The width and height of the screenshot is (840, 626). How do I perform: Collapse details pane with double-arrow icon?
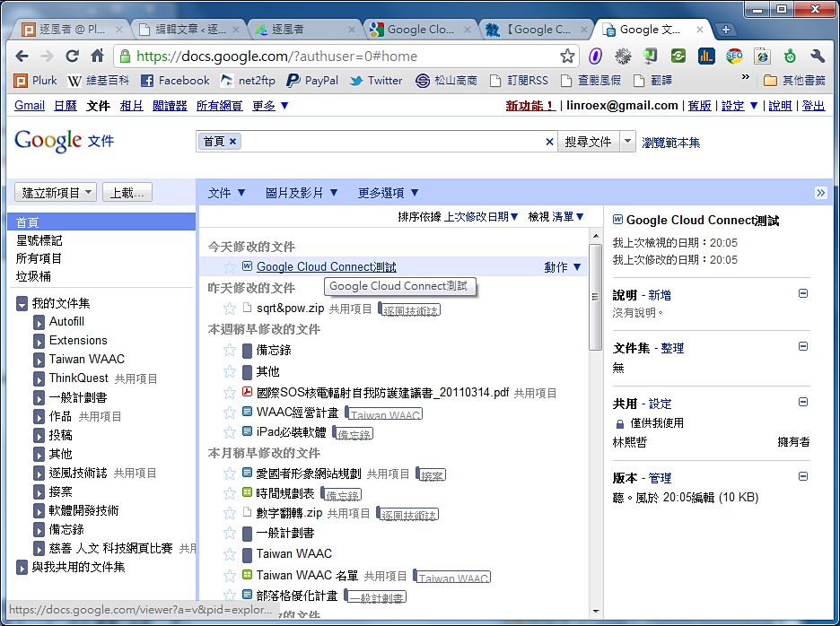(821, 193)
